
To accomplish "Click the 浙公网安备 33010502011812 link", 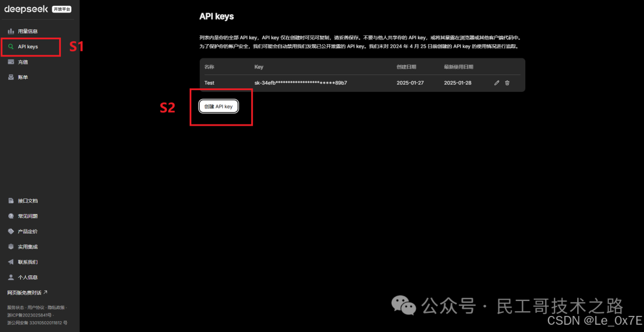I will [x=37, y=323].
